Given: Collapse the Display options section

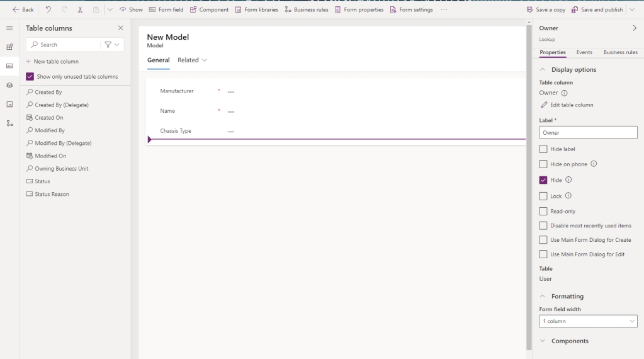Looking at the screenshot, I should [543, 69].
